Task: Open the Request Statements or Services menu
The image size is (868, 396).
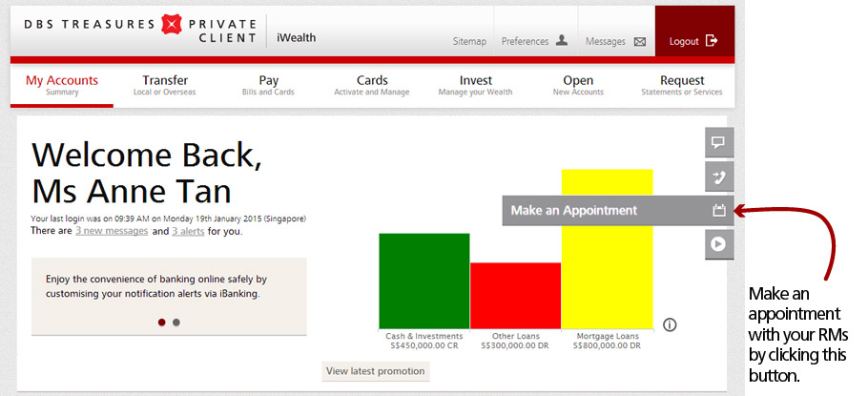Action: pos(682,85)
